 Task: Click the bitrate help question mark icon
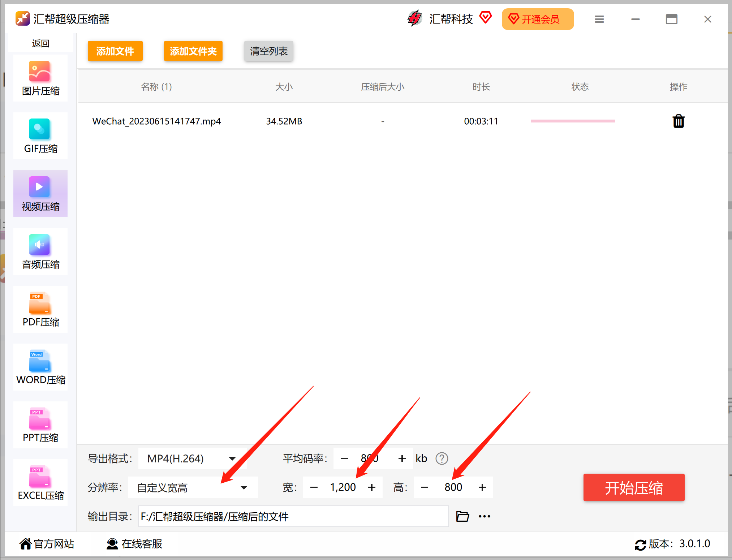[442, 458]
